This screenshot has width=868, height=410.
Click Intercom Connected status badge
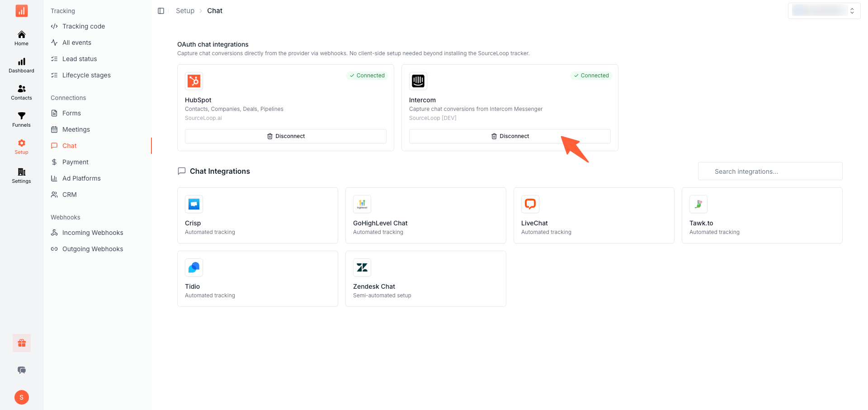(x=591, y=76)
